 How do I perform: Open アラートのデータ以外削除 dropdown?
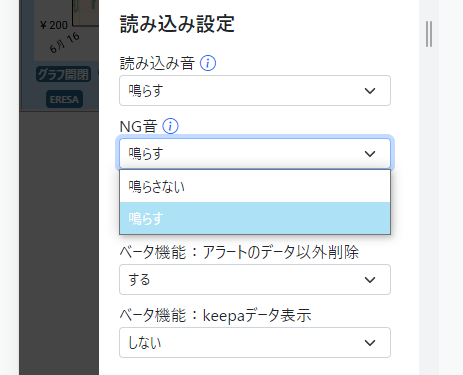(x=255, y=280)
